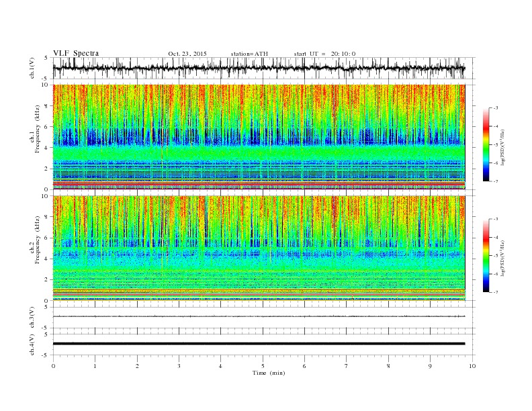Viewport: 532px width, 411px height.
Task: Click the "-3" label on ch.1 colorbar
Action: pos(496,108)
